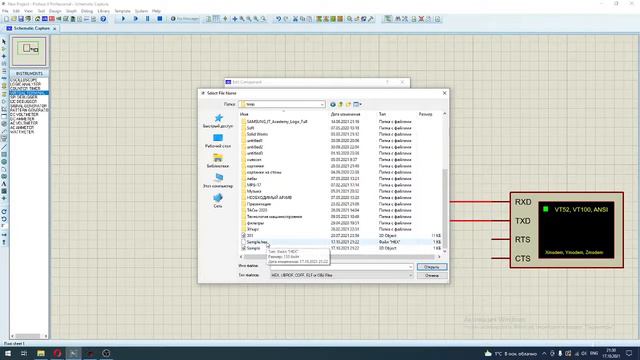
Task: Expand the file type filter dropdown
Action: click(x=410, y=276)
